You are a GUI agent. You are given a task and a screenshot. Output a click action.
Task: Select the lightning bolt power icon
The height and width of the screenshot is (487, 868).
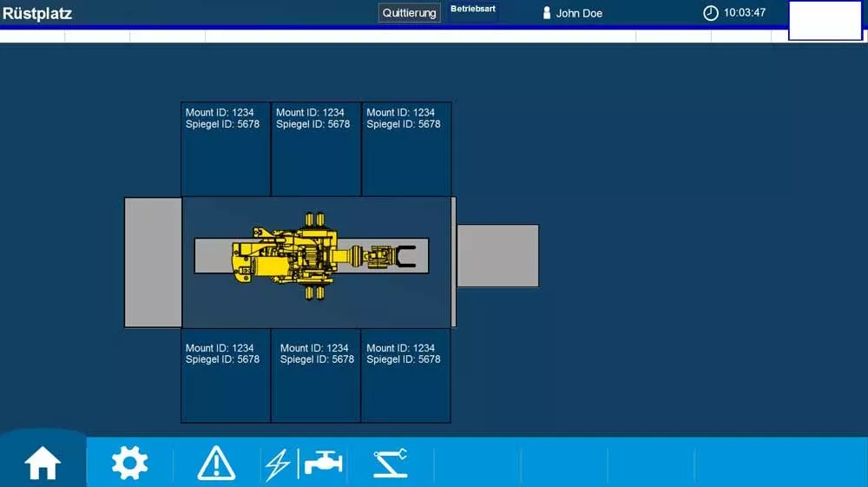(x=278, y=464)
